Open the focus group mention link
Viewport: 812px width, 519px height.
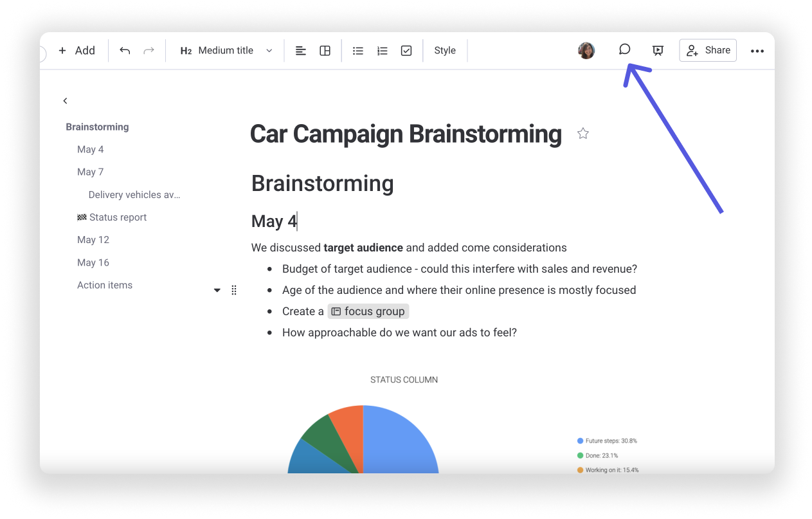coord(368,311)
